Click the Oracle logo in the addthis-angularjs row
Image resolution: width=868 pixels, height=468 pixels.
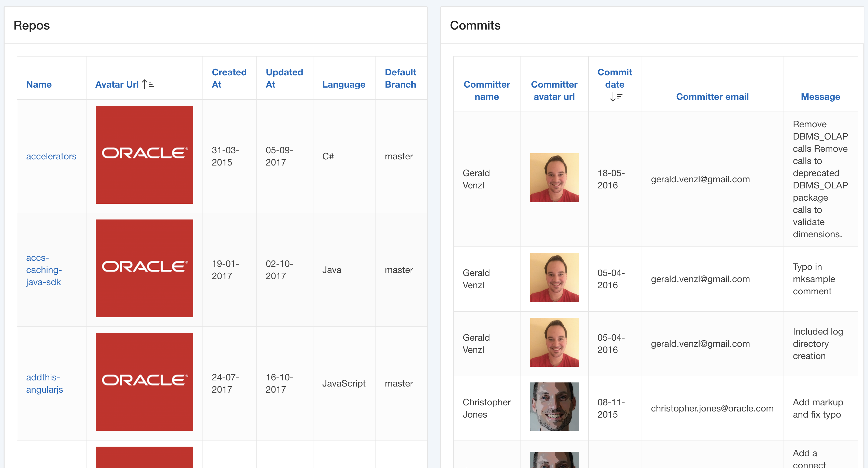pyautogui.click(x=144, y=382)
